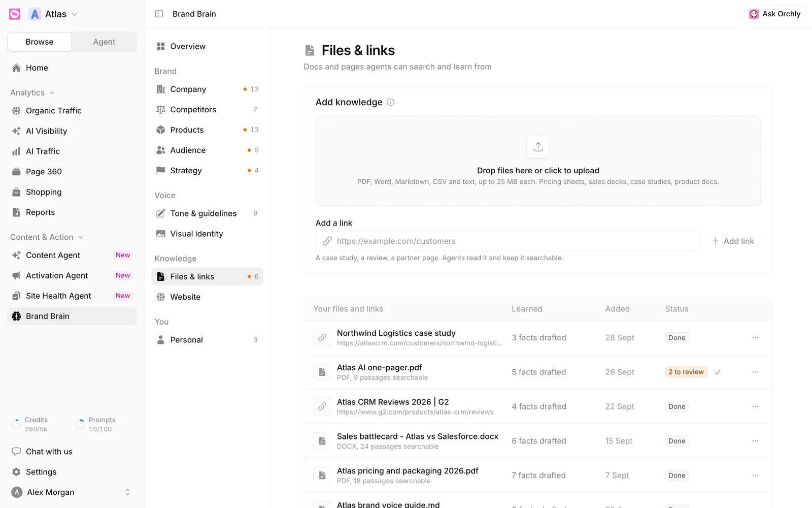Click the info icon beside Add knowledge
This screenshot has height=508, width=812.
(390, 102)
